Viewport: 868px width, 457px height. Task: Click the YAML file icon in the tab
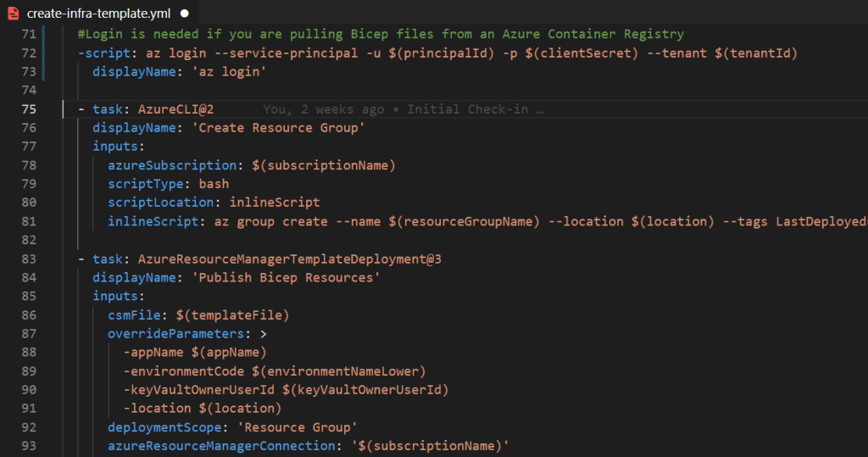click(14, 14)
